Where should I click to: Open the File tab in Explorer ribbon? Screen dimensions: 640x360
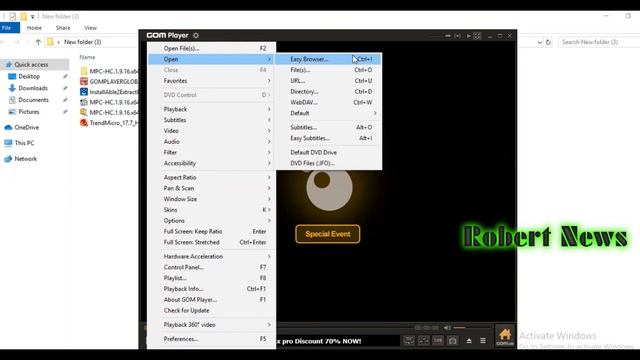[10, 28]
